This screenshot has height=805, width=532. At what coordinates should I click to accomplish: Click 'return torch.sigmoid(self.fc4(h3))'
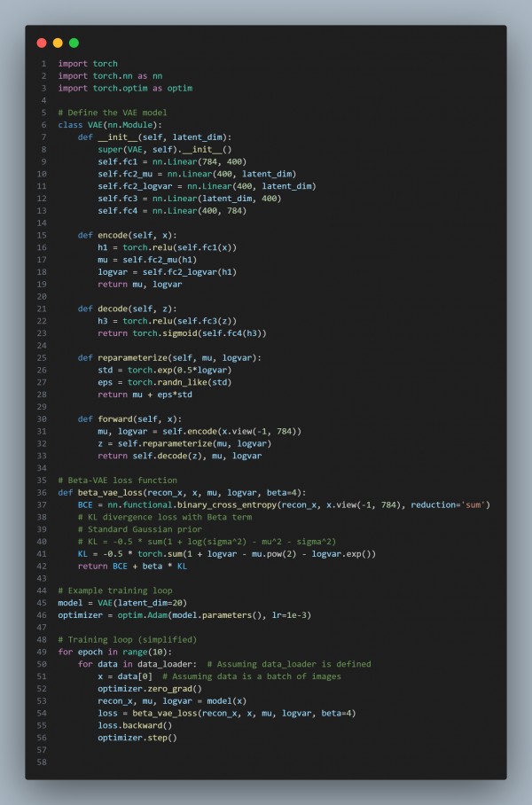tap(183, 333)
